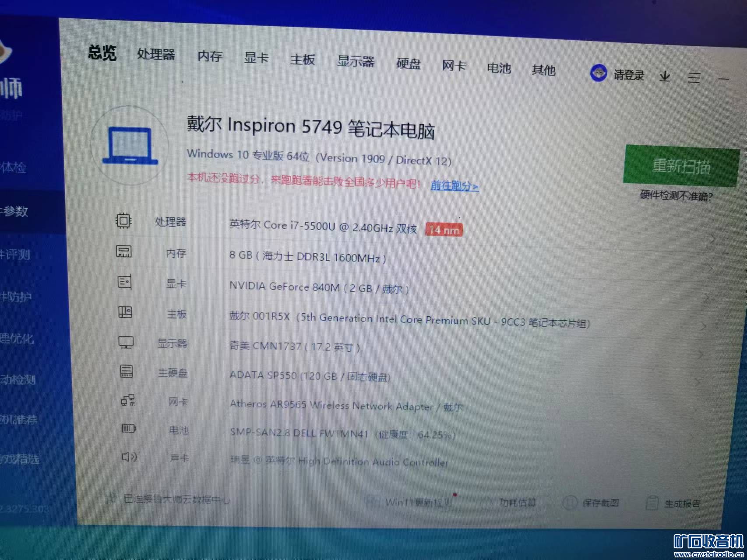The width and height of the screenshot is (747, 560).
Task: Select the 显示器 tab
Action: coord(356,62)
